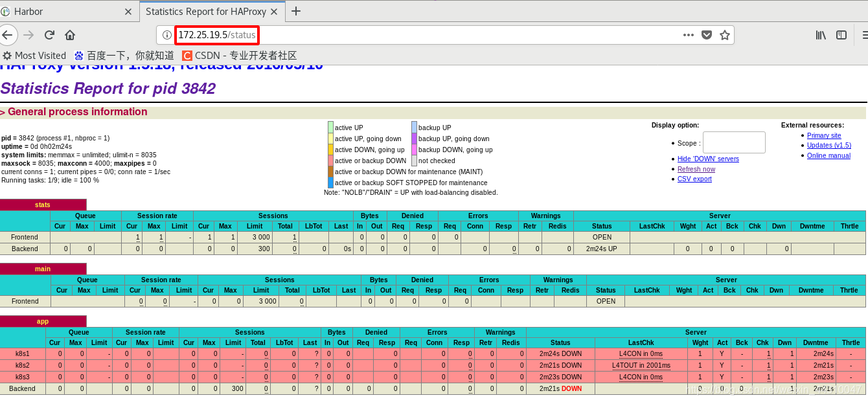Click the backup UP legend color box
This screenshot has height=402, width=868.
[414, 128]
